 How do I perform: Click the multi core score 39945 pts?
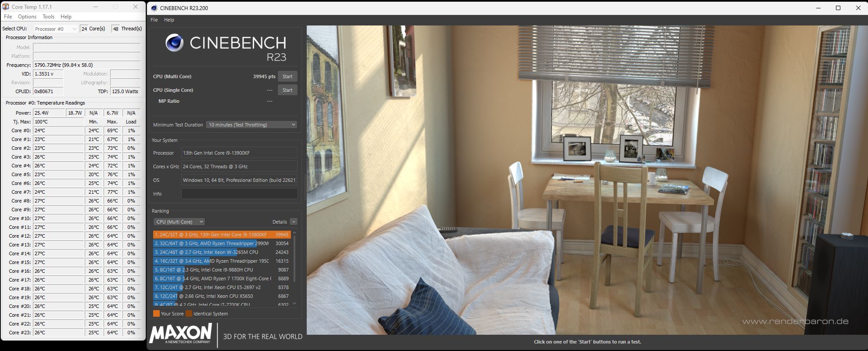tap(264, 76)
